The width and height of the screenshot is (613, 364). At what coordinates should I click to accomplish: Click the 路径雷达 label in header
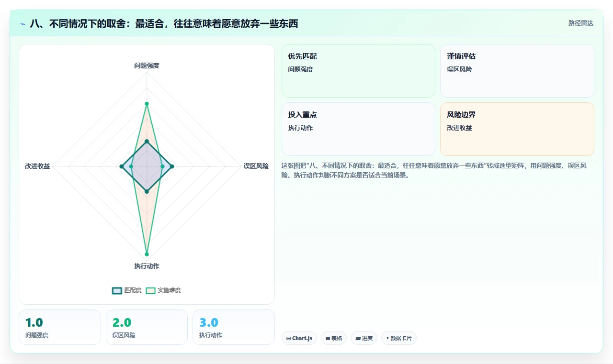click(x=580, y=23)
